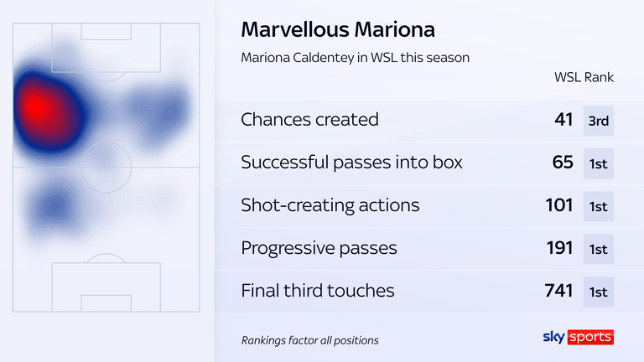Click the centre circle of the pitch
This screenshot has height=362, width=644.
[106, 168]
